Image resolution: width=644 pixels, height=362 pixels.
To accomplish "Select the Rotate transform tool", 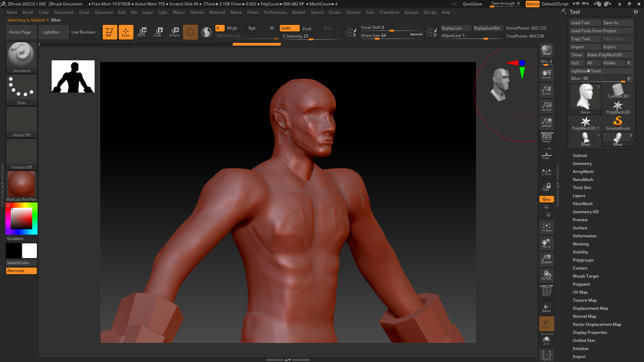I will coord(174,32).
